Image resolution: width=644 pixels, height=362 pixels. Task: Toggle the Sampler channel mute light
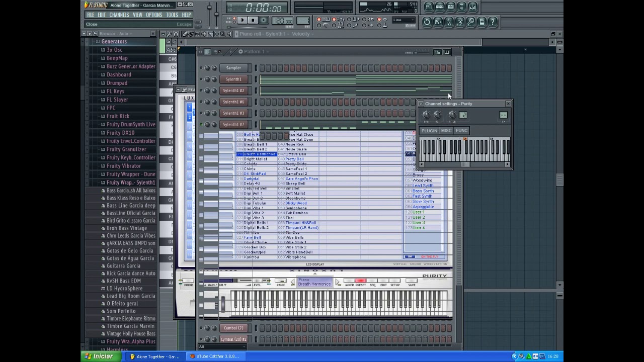[x=201, y=68]
